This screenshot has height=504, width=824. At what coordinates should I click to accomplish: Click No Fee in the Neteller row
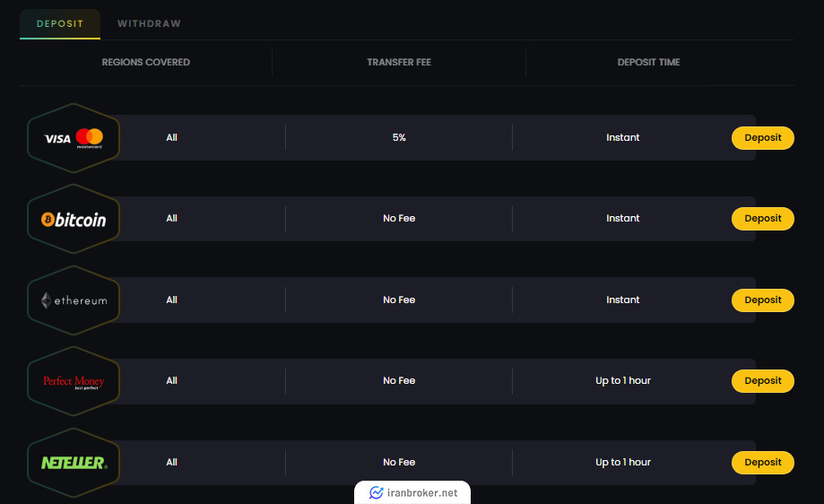pyautogui.click(x=399, y=463)
